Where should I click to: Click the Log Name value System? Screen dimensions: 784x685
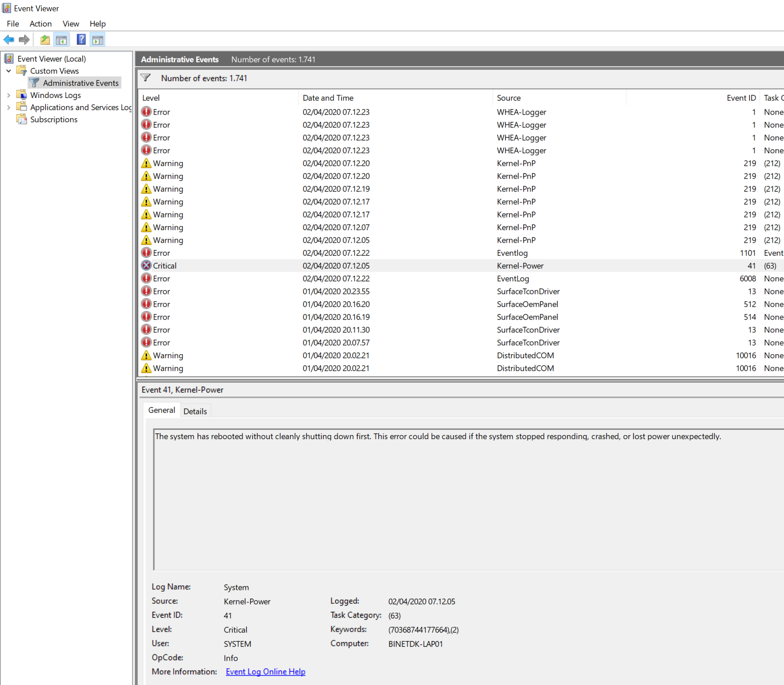[236, 587]
